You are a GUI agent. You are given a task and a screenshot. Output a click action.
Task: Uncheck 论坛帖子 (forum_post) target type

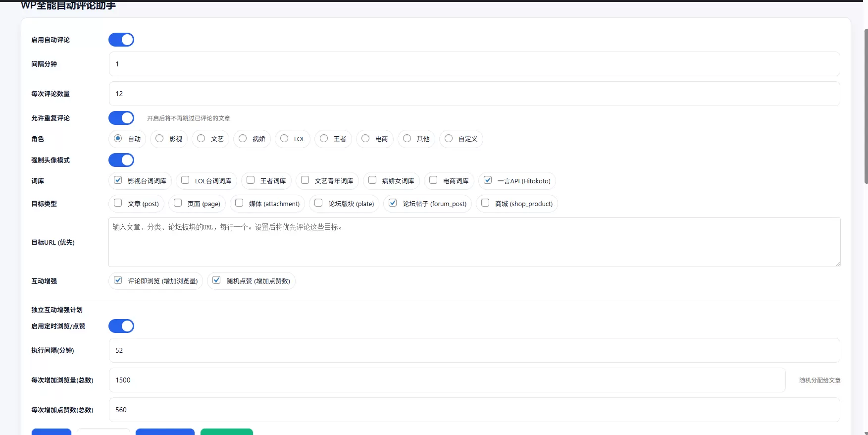point(393,203)
